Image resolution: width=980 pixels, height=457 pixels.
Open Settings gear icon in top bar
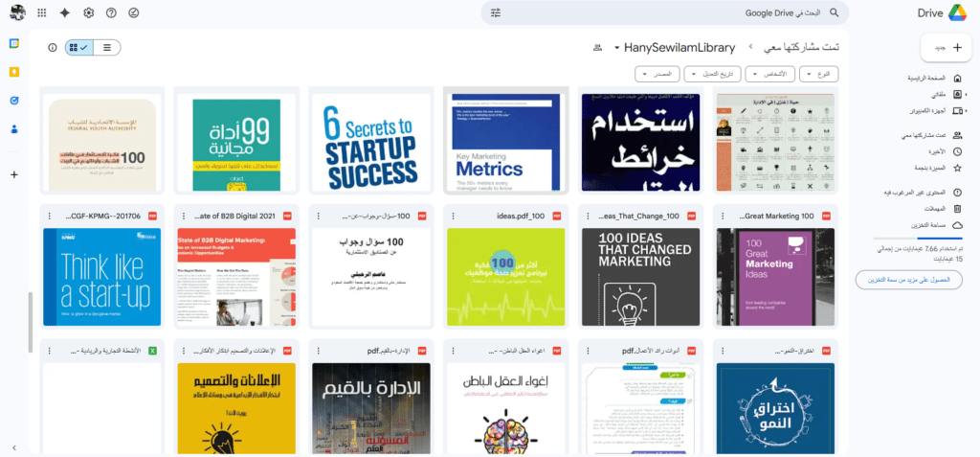tap(88, 13)
